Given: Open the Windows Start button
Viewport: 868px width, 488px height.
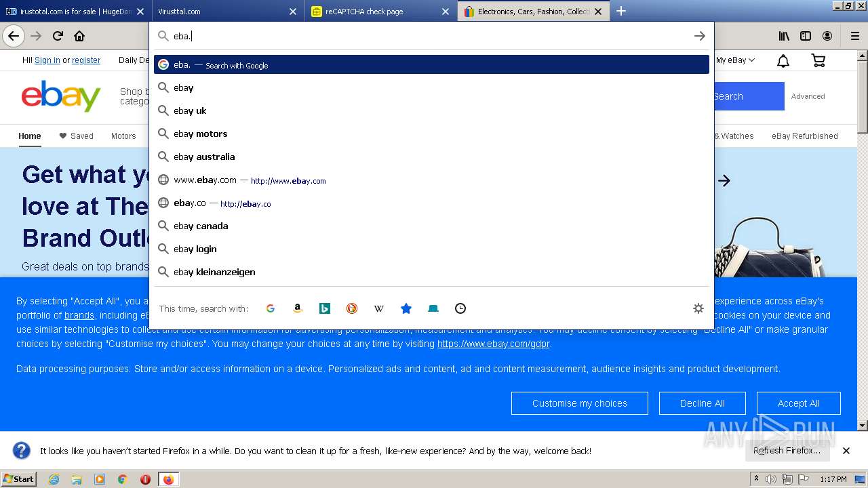Looking at the screenshot, I should pos(18,479).
